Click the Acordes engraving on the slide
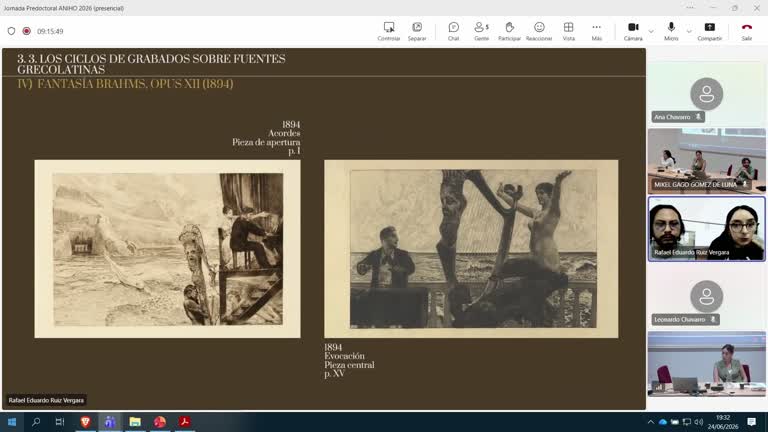 pos(168,249)
